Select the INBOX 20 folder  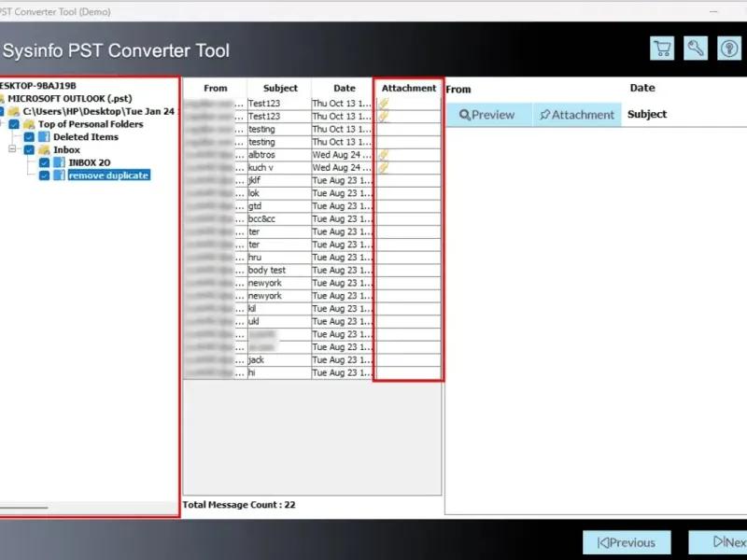click(90, 162)
